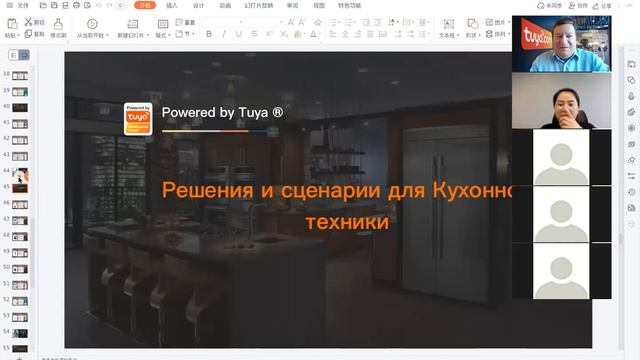Image resolution: width=640 pixels, height=360 pixels.
Task: Select slide 40 thumbnail
Action: pyautogui.click(x=20, y=108)
